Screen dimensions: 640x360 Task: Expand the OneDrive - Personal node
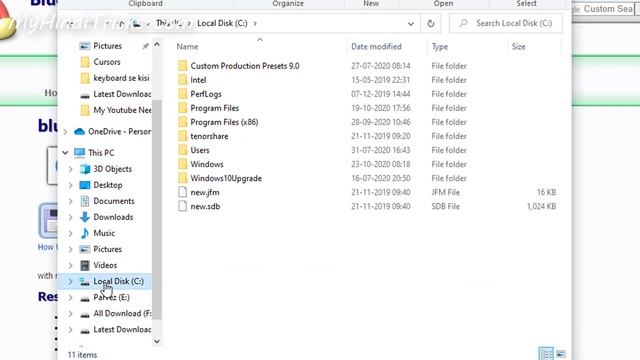(65, 132)
